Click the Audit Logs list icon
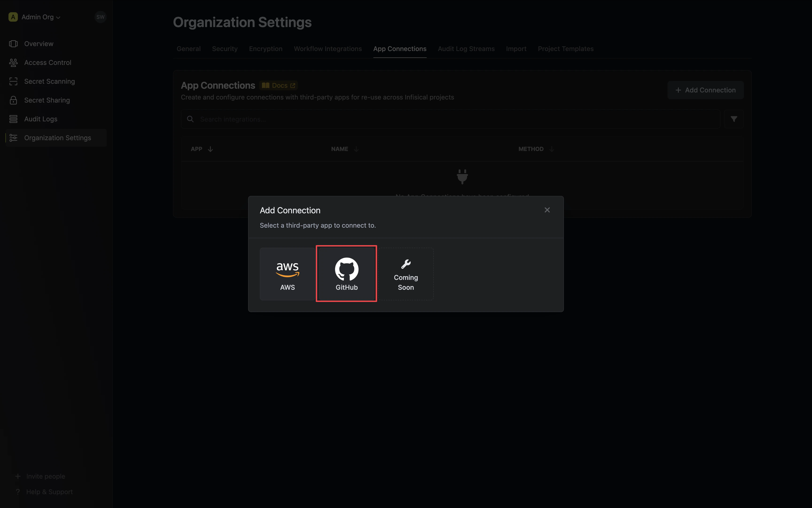 tap(13, 119)
